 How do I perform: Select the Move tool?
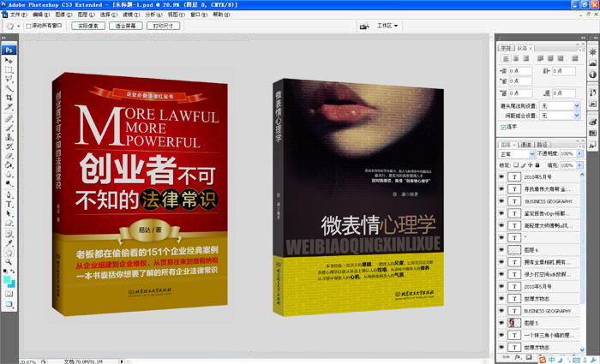click(x=9, y=60)
